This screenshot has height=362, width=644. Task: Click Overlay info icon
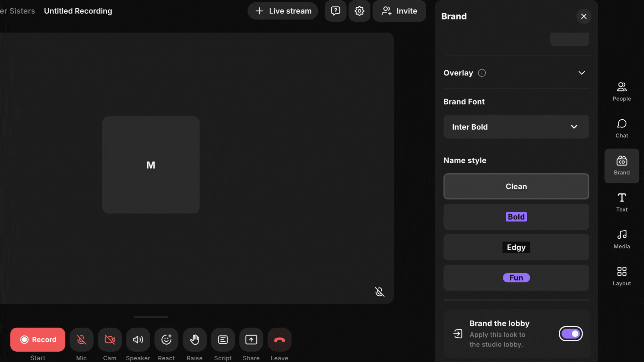[482, 73]
